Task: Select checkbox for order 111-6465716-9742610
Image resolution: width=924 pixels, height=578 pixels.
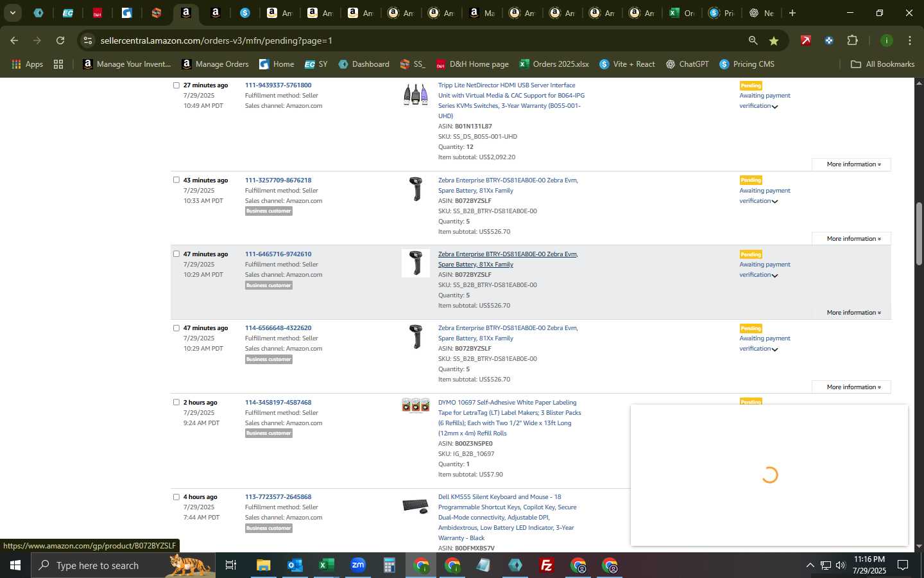Action: click(x=176, y=254)
